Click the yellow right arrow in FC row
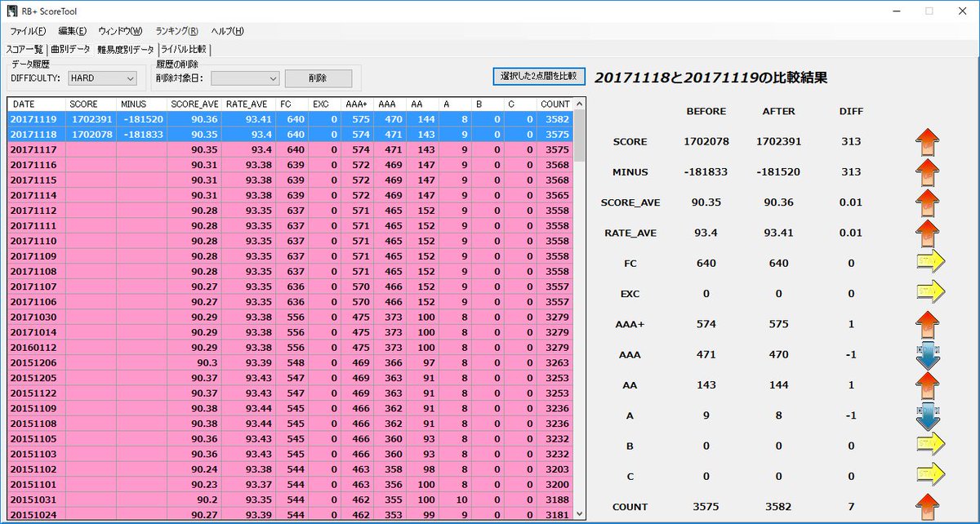Viewport: 980px width, 524px height. pos(929,263)
